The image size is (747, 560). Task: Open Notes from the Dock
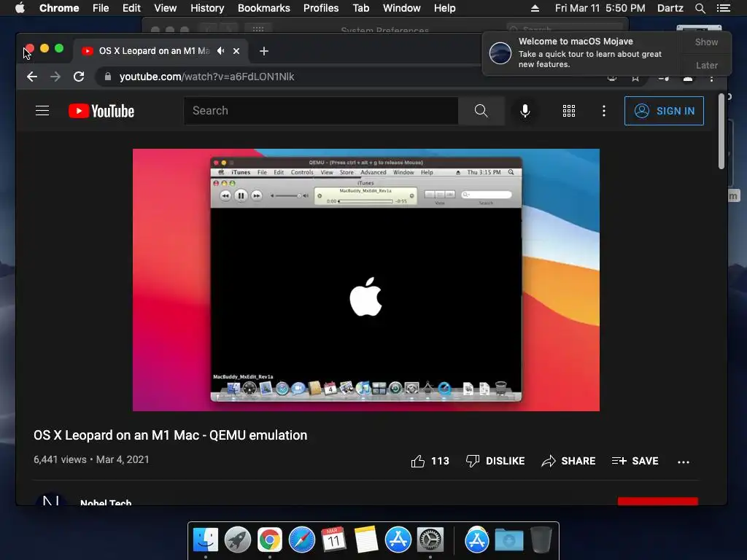pyautogui.click(x=366, y=540)
